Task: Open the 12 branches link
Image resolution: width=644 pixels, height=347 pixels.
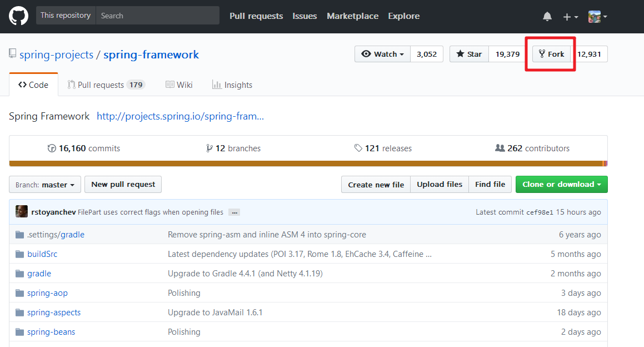Action: click(x=233, y=148)
